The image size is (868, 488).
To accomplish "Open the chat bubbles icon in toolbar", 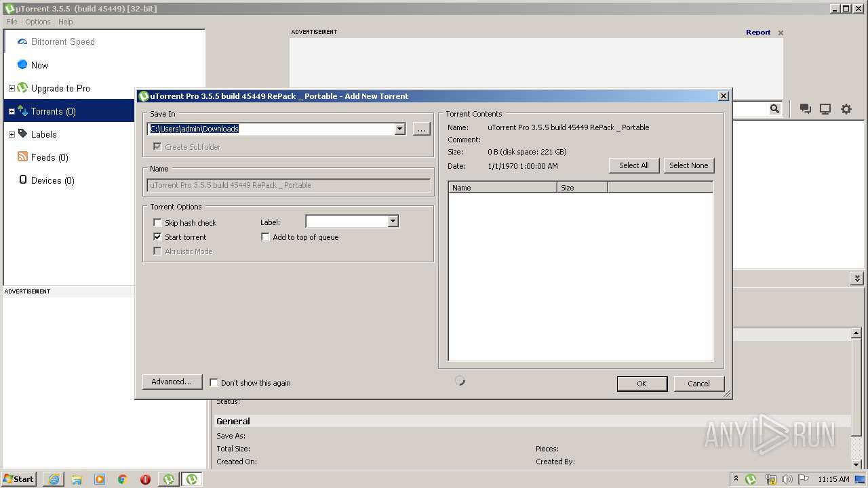I will tap(806, 109).
